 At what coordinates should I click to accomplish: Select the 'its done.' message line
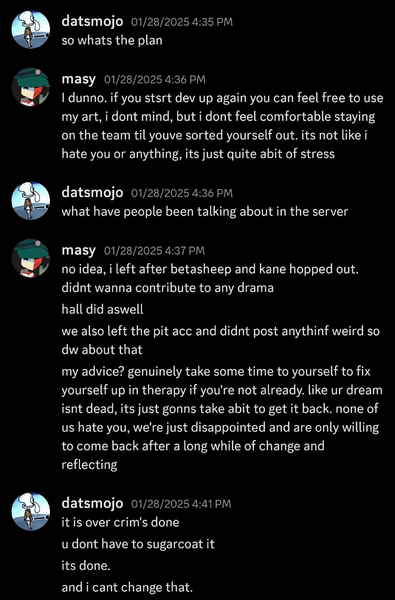tap(86, 566)
